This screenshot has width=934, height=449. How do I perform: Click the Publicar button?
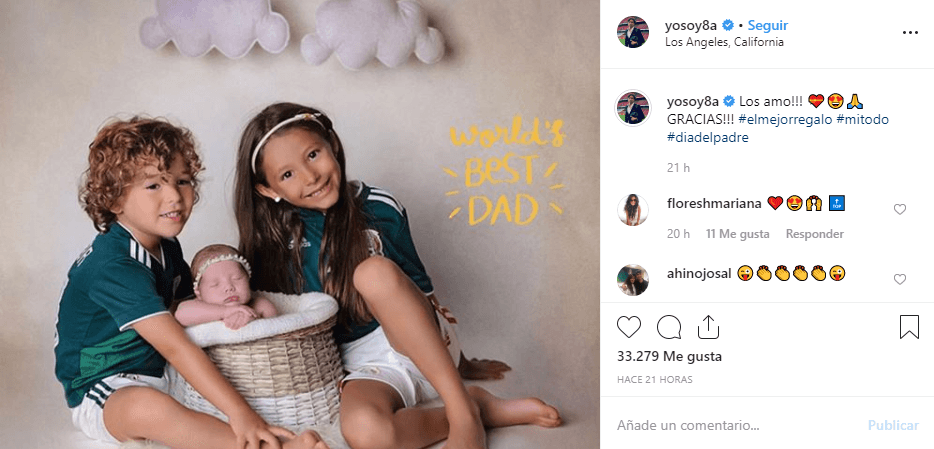click(x=893, y=425)
